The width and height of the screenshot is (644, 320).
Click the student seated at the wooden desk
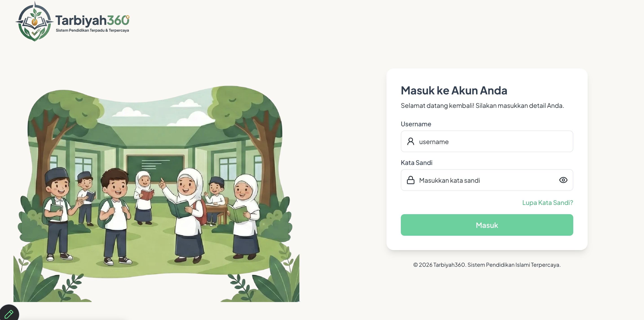(215, 200)
